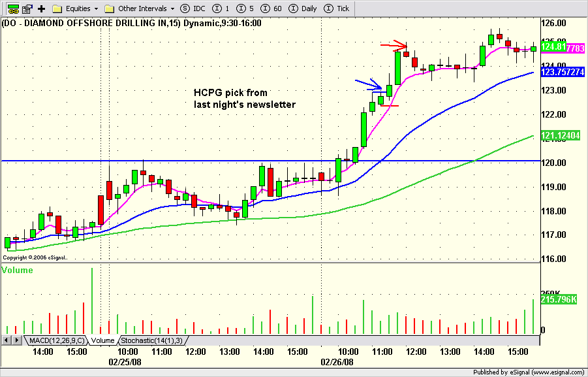The width and height of the screenshot is (588, 377).
Task: Open the Equities folder menu
Action: click(75, 8)
